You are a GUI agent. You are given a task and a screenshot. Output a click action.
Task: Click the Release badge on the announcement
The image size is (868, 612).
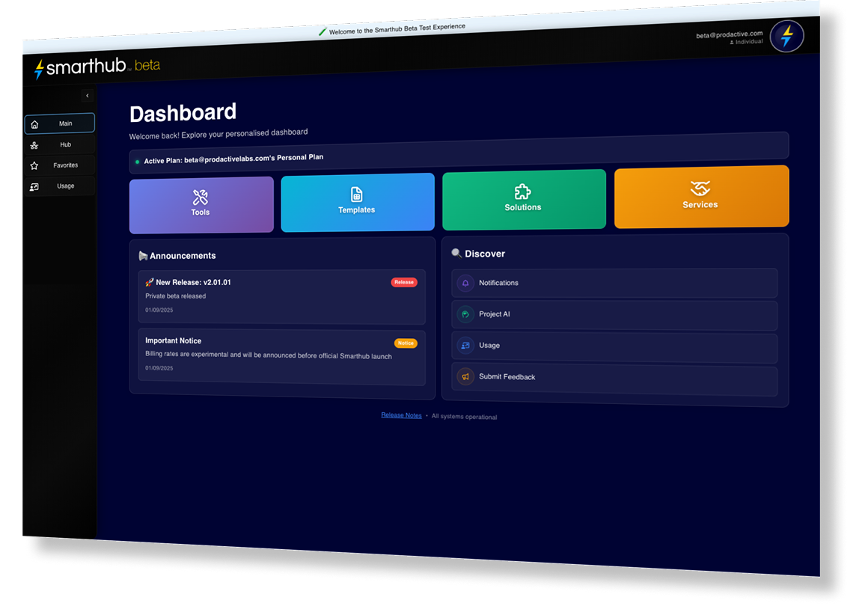[x=403, y=282]
